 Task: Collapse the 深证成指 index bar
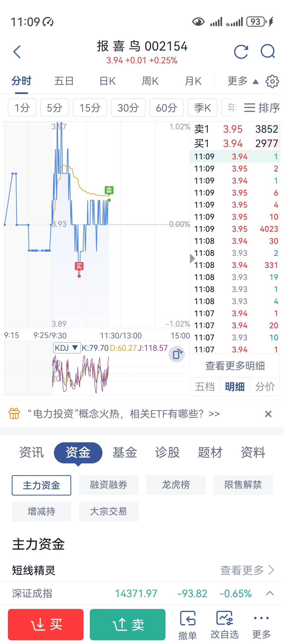click(x=270, y=593)
